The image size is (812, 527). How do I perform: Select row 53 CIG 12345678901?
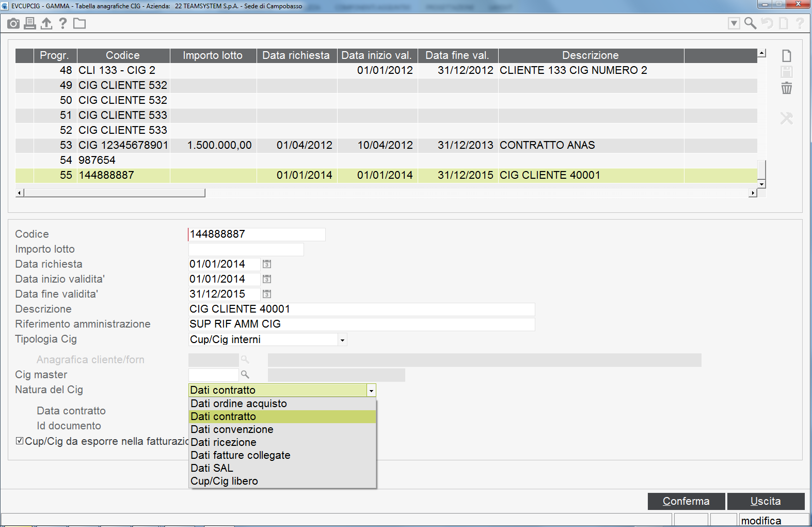[x=386, y=145]
